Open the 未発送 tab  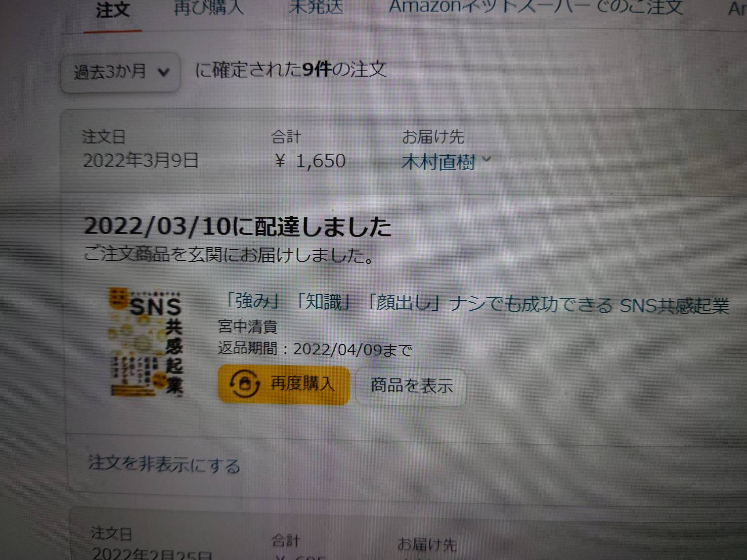pyautogui.click(x=316, y=8)
